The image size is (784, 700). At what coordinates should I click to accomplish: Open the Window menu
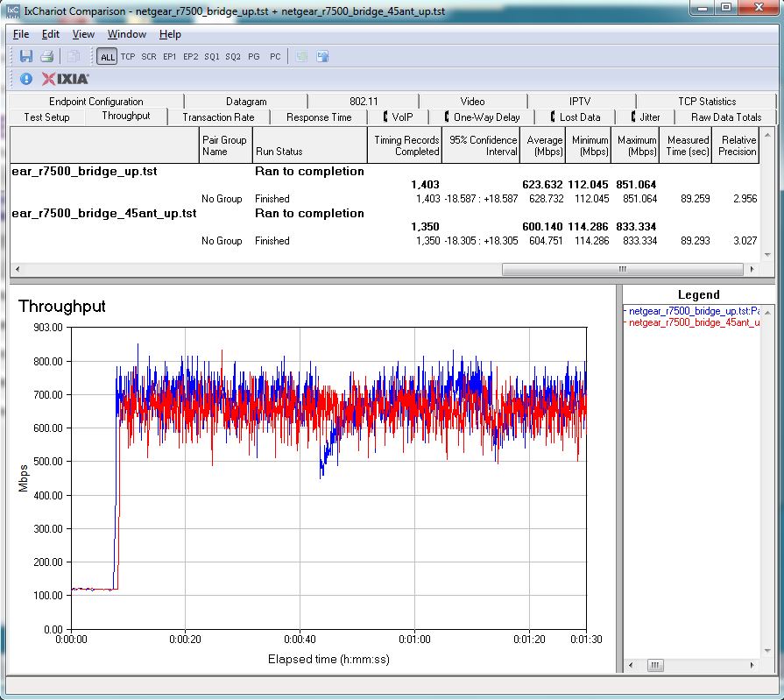[127, 34]
